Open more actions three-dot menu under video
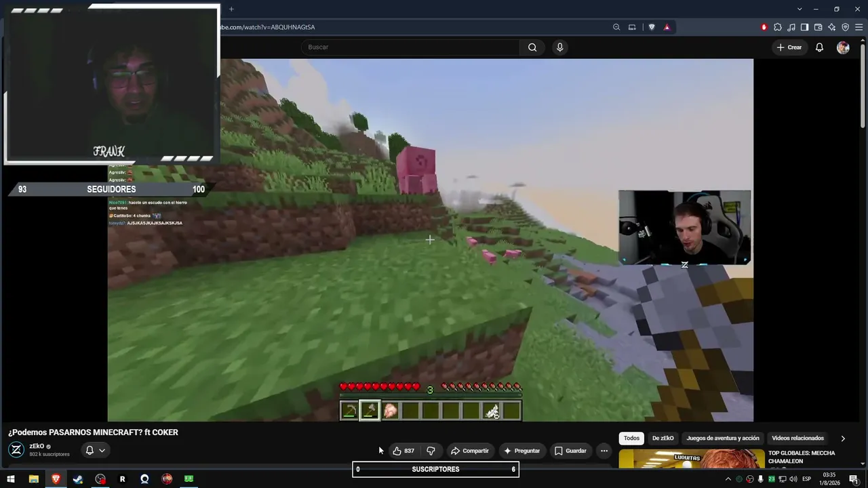Screen dimensions: 868x488 point(604,451)
